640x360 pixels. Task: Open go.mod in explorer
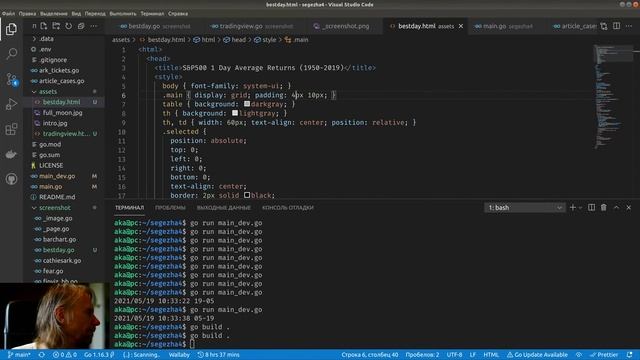[50, 144]
